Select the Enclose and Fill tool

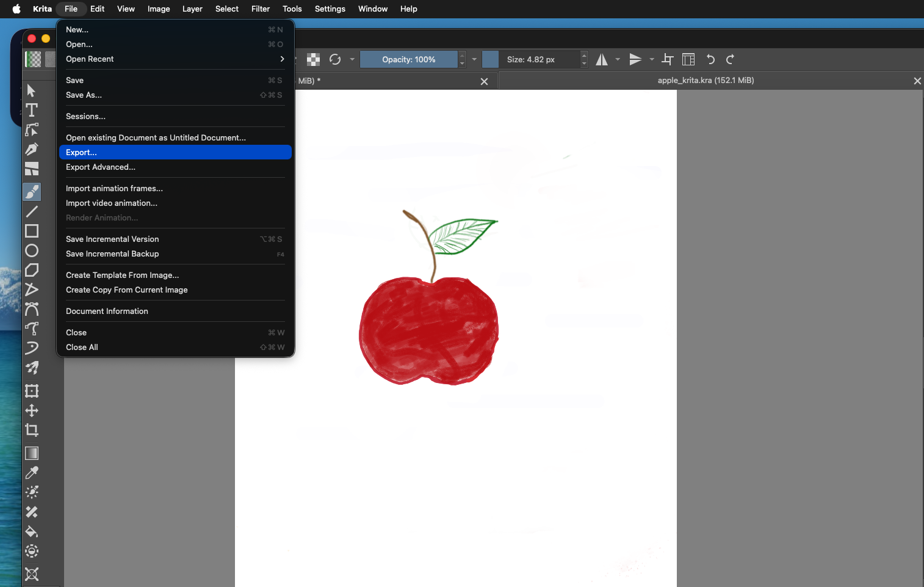tap(32, 551)
